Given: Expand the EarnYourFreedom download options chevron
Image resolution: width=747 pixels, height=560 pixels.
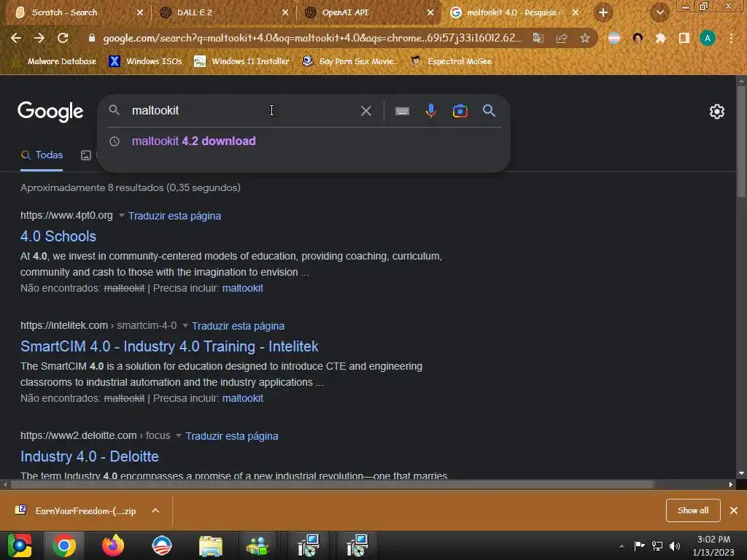Looking at the screenshot, I should pyautogui.click(x=155, y=510).
